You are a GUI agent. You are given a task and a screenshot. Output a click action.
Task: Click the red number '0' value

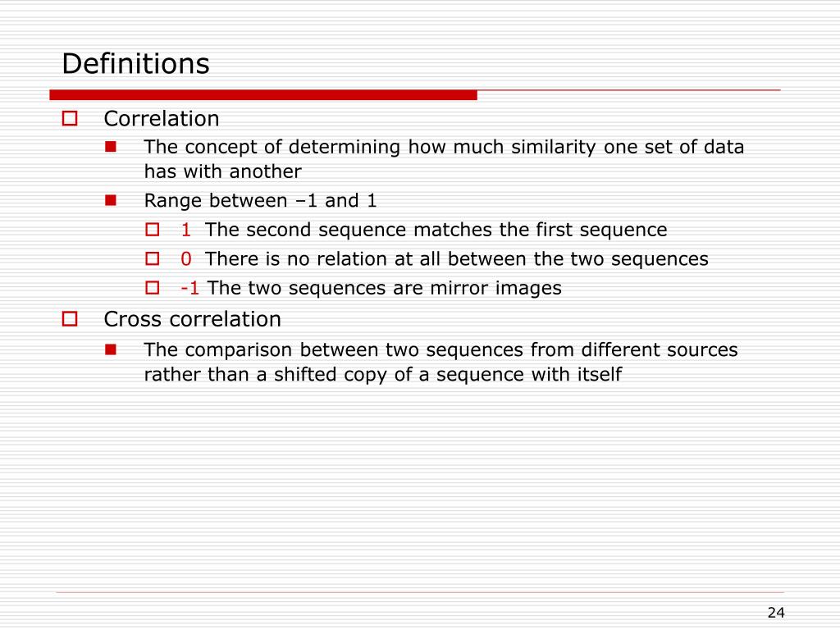tap(186, 258)
